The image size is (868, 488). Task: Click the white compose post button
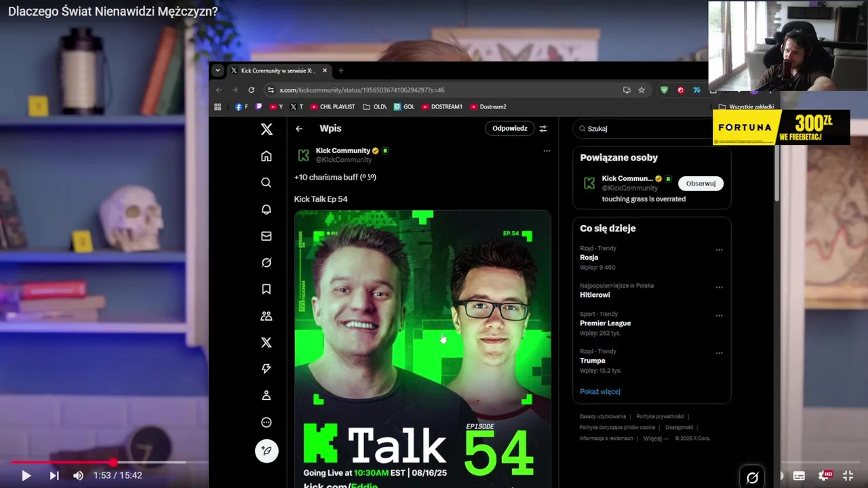[x=267, y=451]
